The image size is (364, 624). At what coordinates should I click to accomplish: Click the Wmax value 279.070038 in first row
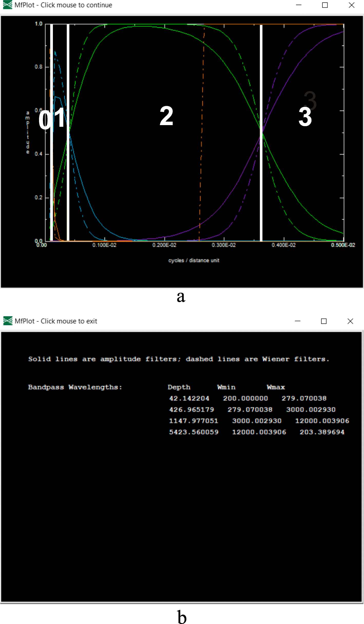click(x=304, y=398)
